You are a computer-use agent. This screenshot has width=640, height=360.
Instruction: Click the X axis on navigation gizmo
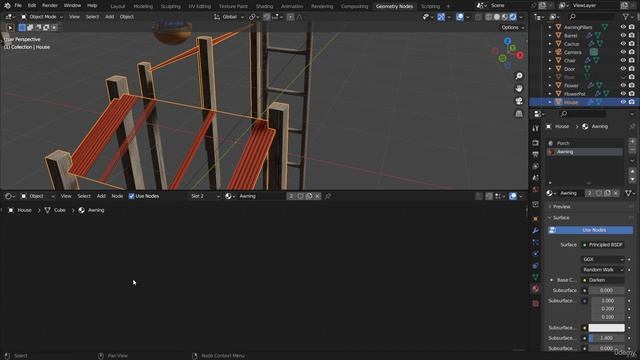520,55
